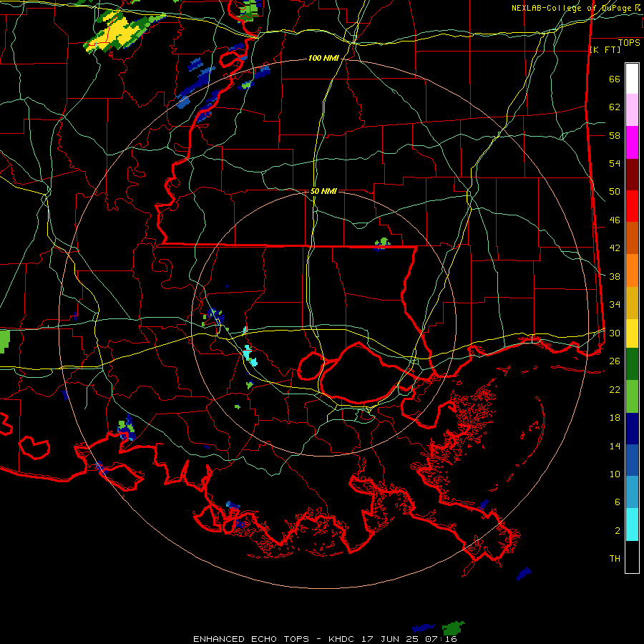Click the 66 value on the legend
Viewport: 644px width, 644px height.
615,79
